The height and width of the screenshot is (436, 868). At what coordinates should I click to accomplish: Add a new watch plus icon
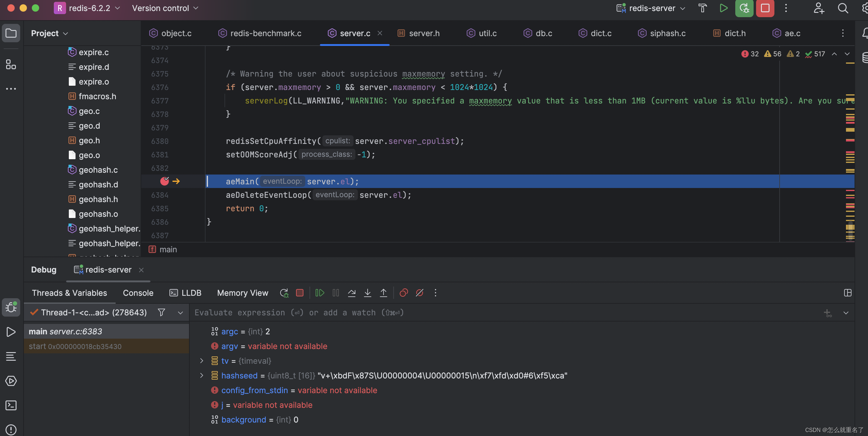pyautogui.click(x=828, y=313)
